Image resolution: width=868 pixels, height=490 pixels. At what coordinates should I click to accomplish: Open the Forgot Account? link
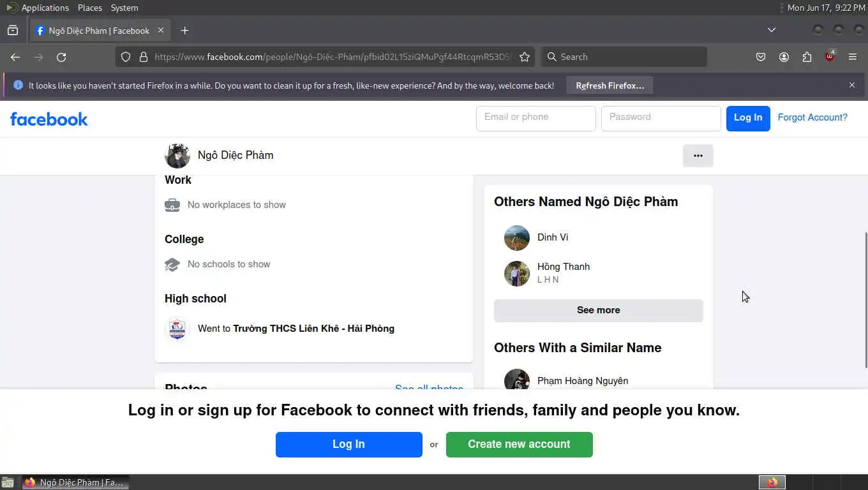812,117
